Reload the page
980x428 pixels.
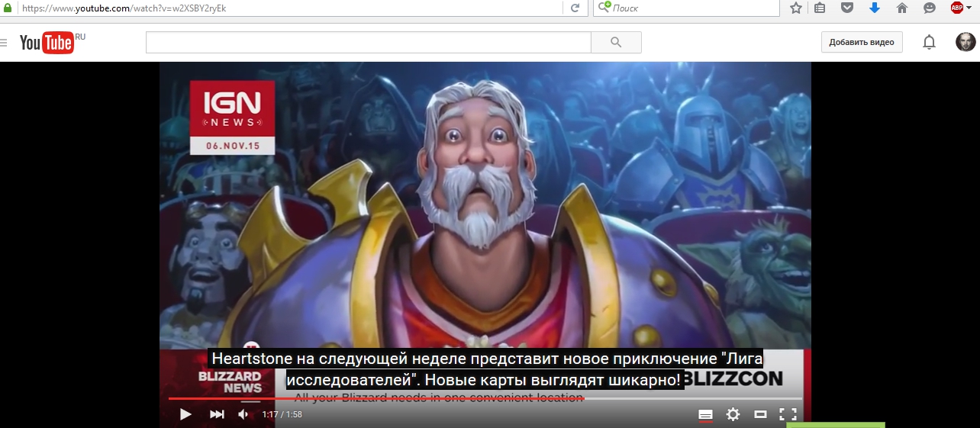pyautogui.click(x=575, y=8)
